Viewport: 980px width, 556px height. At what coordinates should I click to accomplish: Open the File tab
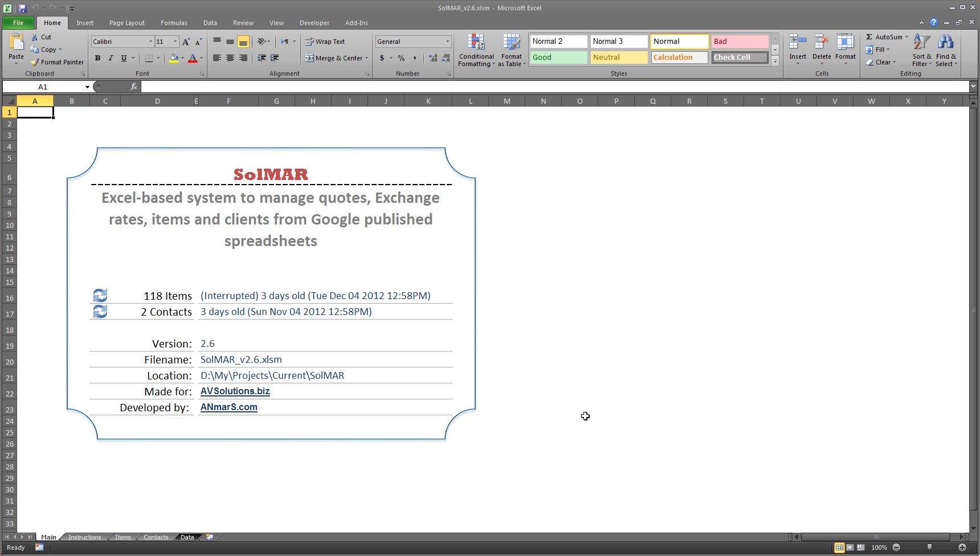18,23
